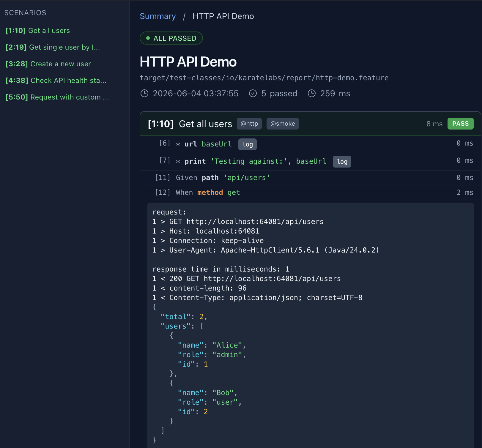Click the "id": 2 JSON entry

pos(193,412)
